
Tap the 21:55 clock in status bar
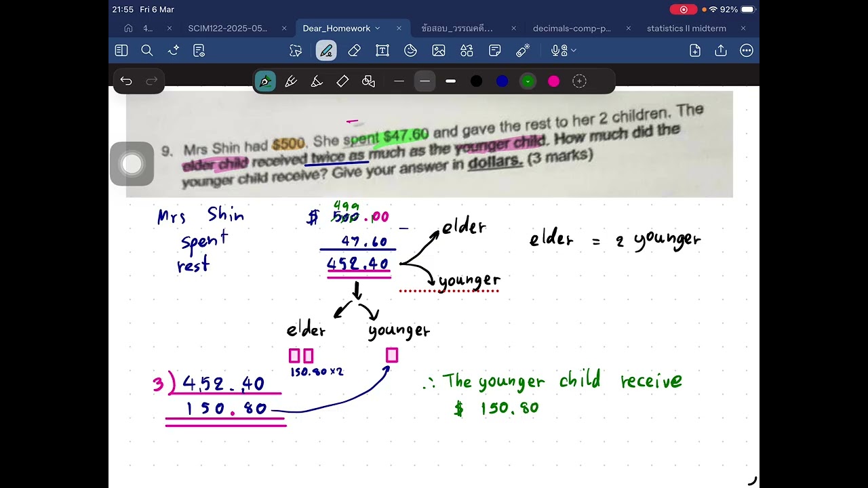click(x=123, y=9)
